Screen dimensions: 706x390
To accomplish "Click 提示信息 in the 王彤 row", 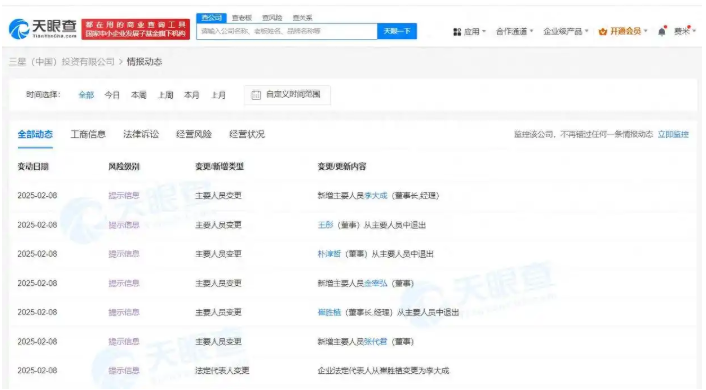I will point(124,225).
